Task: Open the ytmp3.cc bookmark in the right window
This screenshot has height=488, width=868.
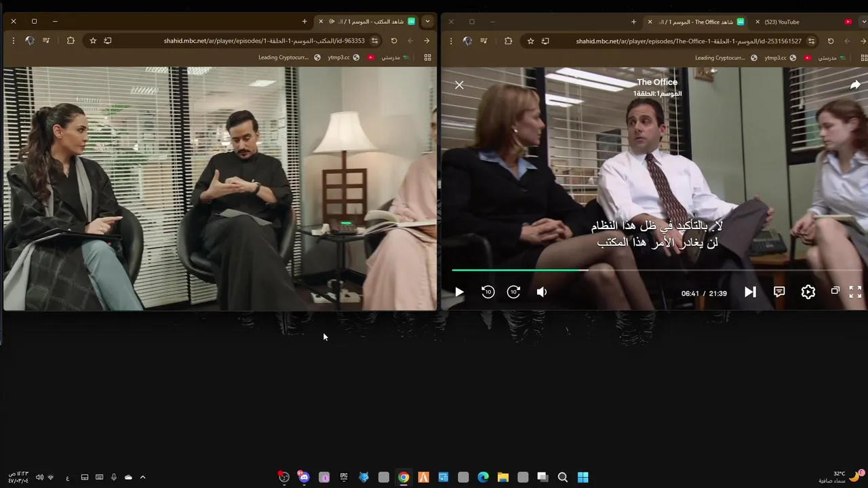Action: click(x=781, y=58)
